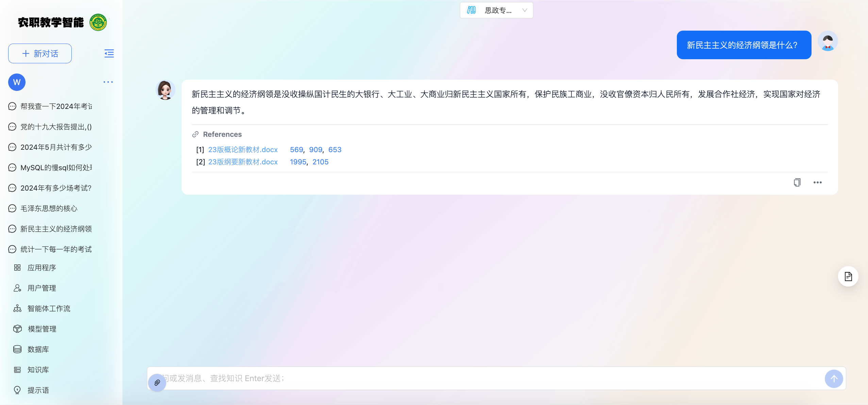Open the 毛泽东思想的核心 chat history
This screenshot has width=868, height=405.
pyautogui.click(x=49, y=208)
